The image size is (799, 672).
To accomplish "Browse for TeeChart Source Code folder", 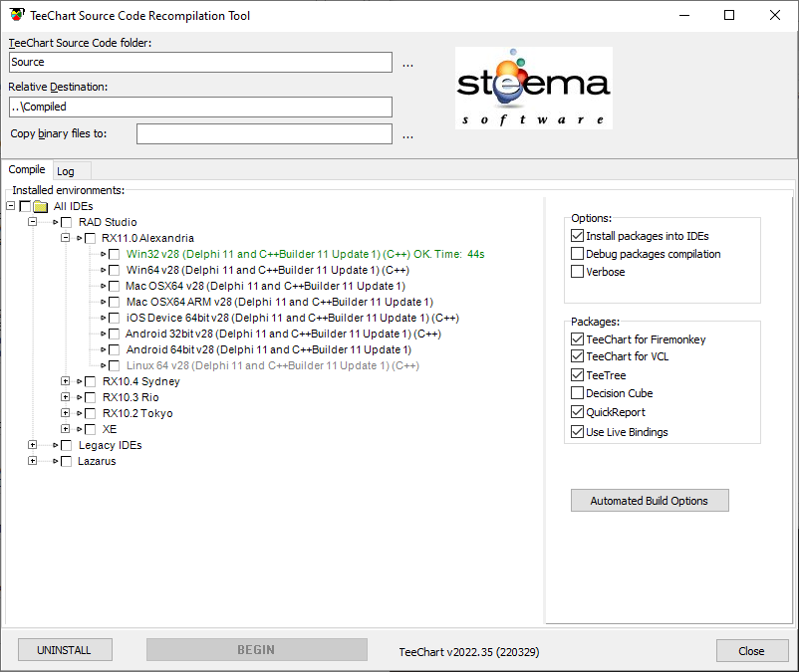I will [x=407, y=65].
